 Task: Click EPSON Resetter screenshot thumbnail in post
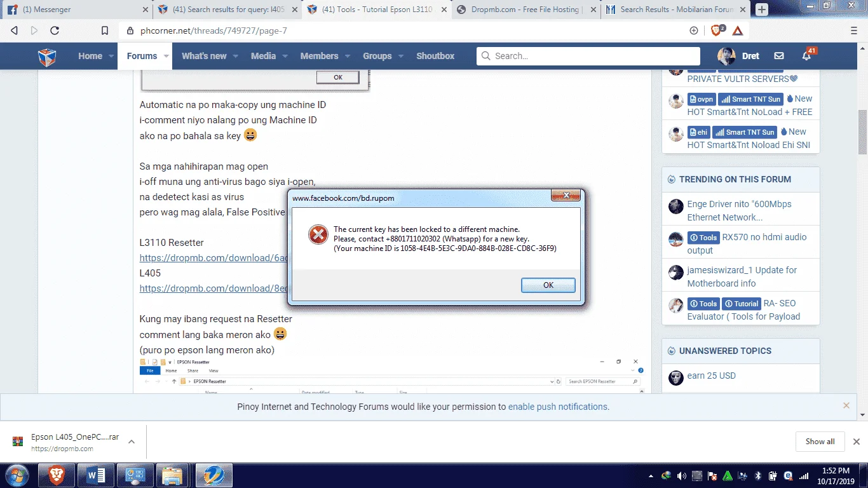point(390,376)
